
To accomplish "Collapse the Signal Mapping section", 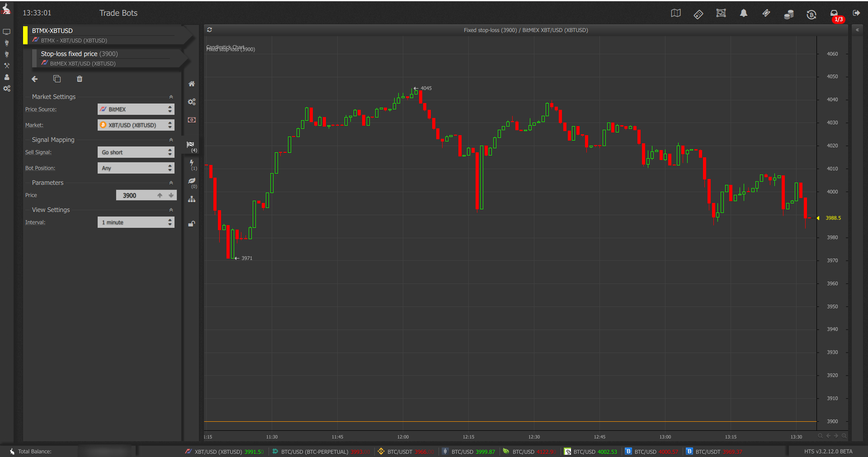I will point(171,140).
